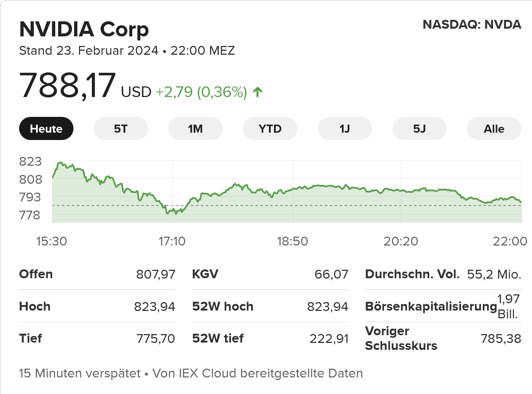Click the NVIDIA Corp title

[x=84, y=29]
